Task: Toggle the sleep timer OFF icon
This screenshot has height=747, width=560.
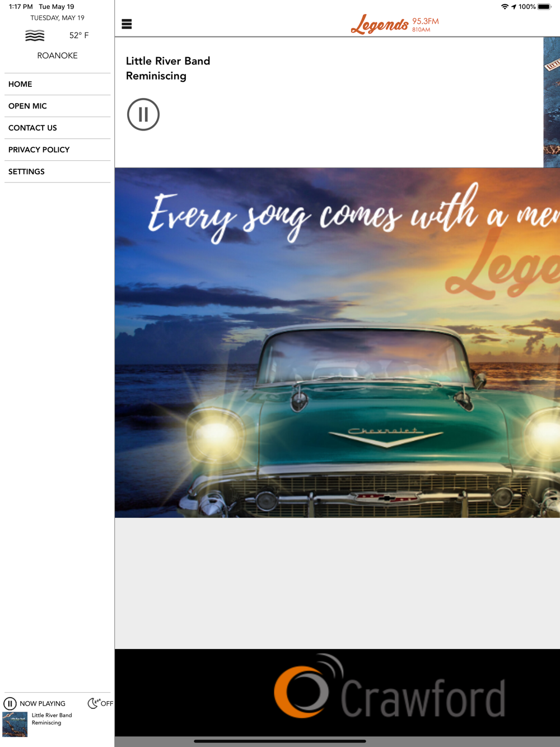Action: tap(100, 703)
